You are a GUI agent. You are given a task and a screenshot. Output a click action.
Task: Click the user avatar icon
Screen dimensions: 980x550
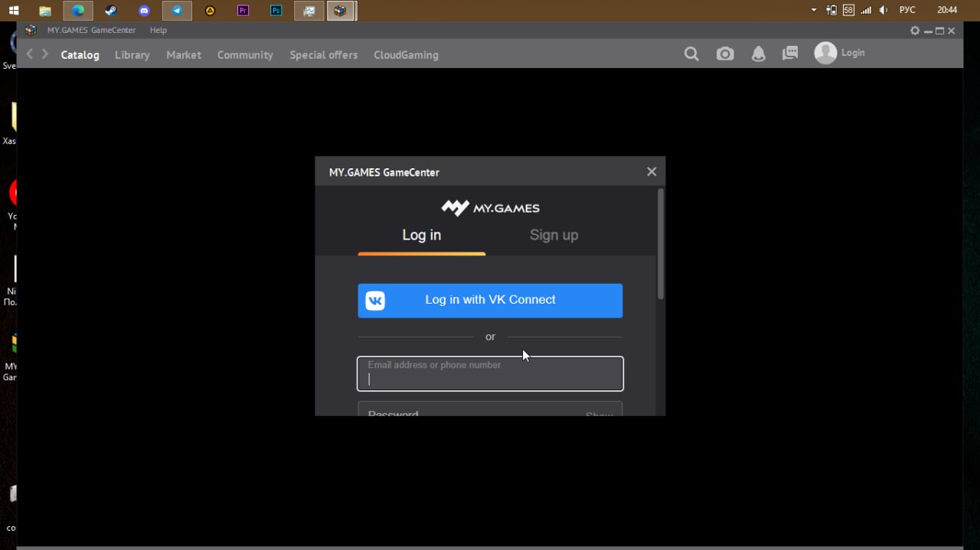click(x=825, y=53)
